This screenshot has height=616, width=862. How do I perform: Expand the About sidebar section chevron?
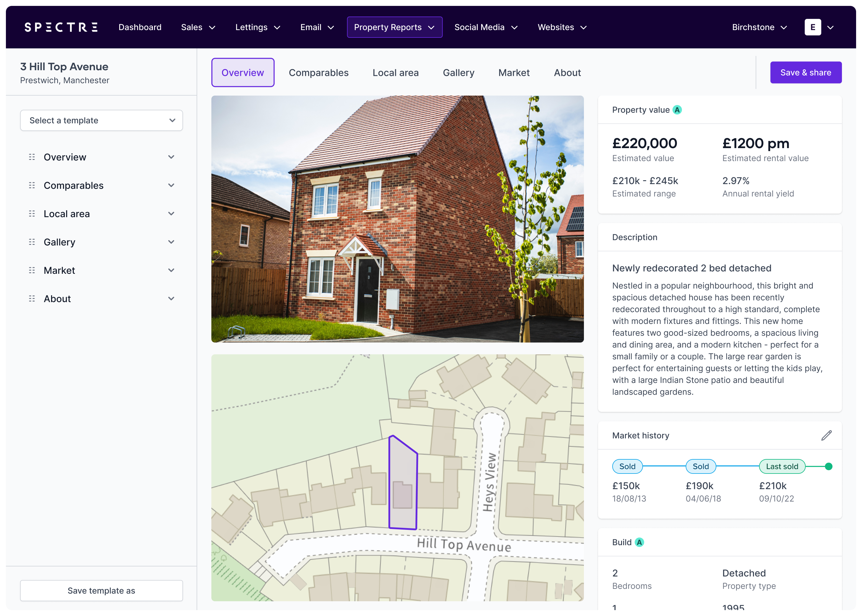(171, 299)
